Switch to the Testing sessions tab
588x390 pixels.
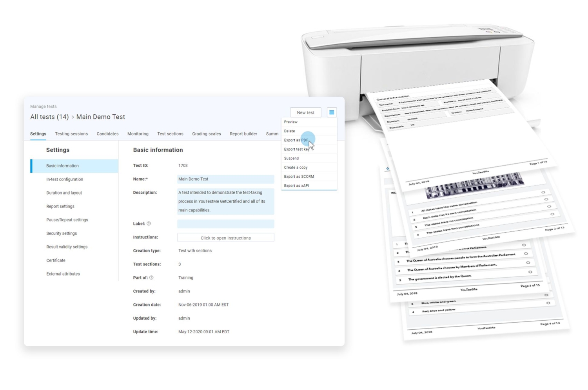click(71, 134)
